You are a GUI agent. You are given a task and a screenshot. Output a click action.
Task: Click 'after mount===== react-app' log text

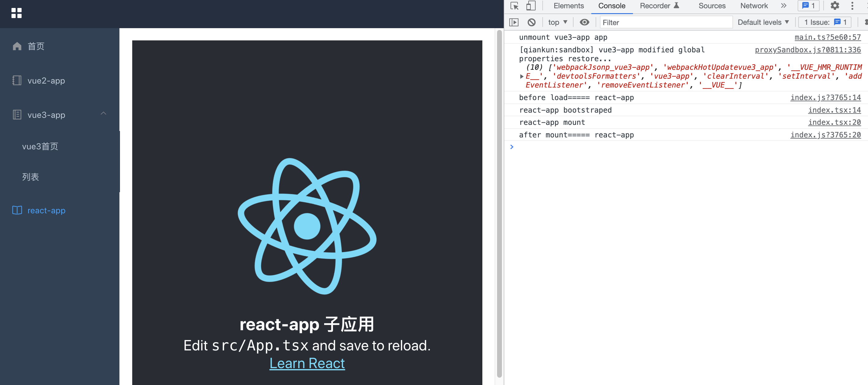point(576,135)
